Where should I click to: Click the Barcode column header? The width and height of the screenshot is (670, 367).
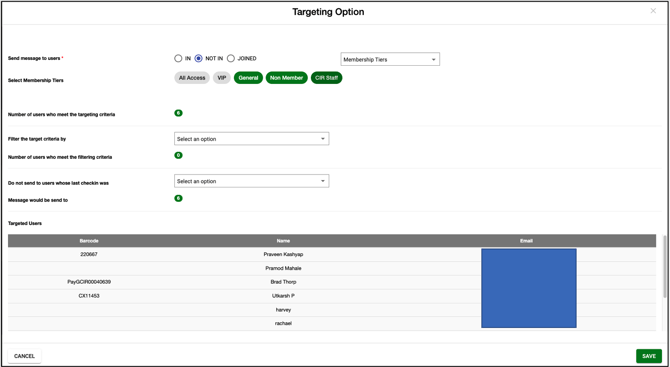coord(89,241)
